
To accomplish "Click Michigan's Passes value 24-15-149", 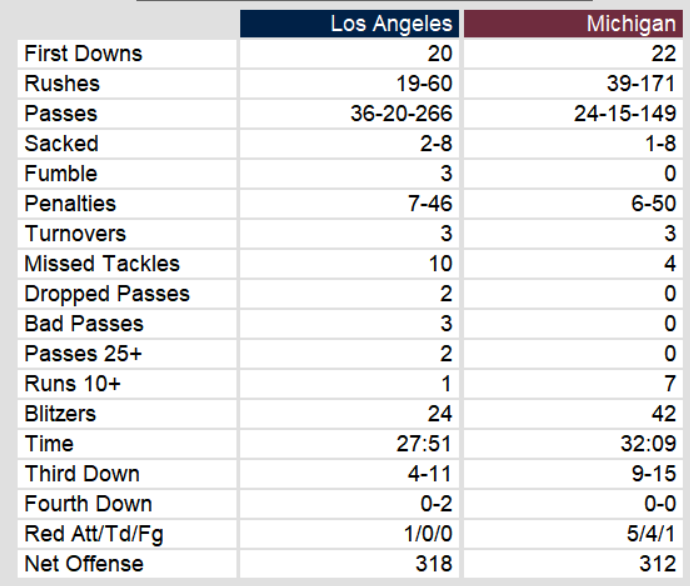I will [x=625, y=114].
